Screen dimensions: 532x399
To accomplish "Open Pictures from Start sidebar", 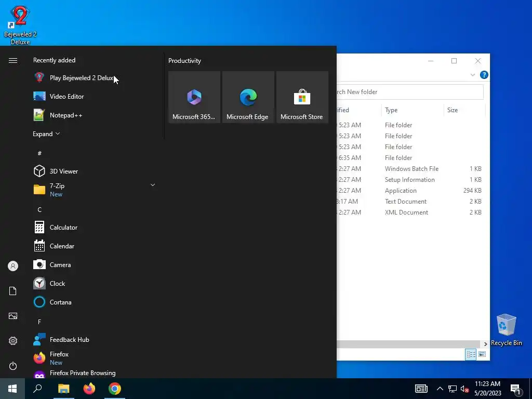I will coord(13,316).
